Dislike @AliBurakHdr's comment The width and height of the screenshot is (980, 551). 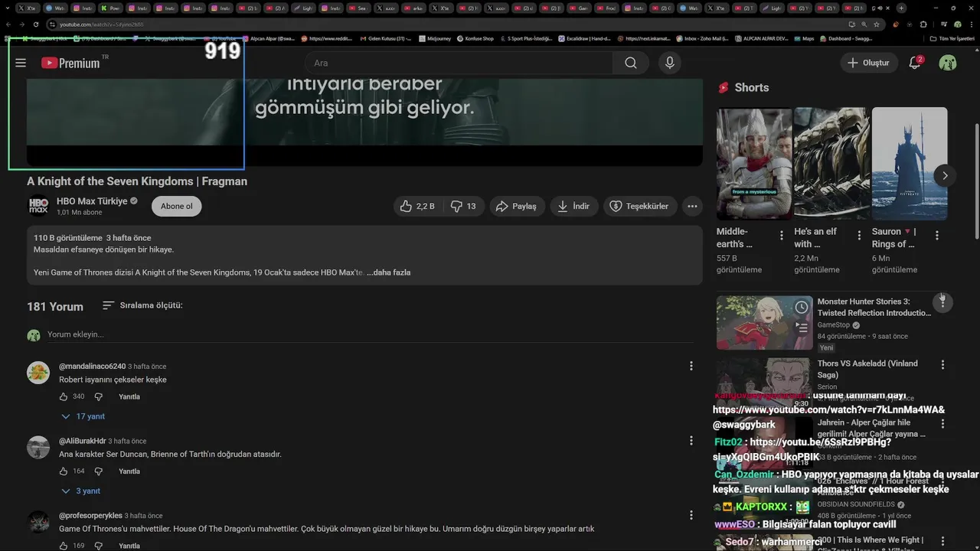pyautogui.click(x=98, y=471)
